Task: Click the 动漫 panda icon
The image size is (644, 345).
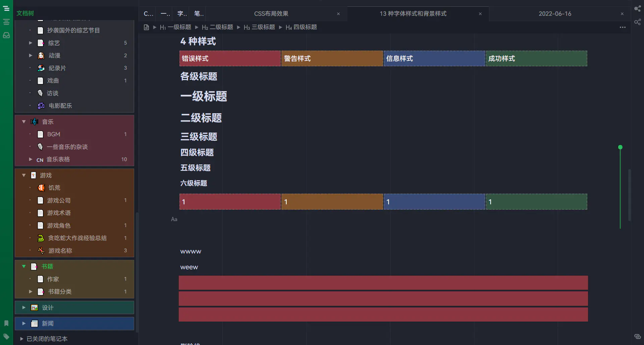Action: click(41, 55)
